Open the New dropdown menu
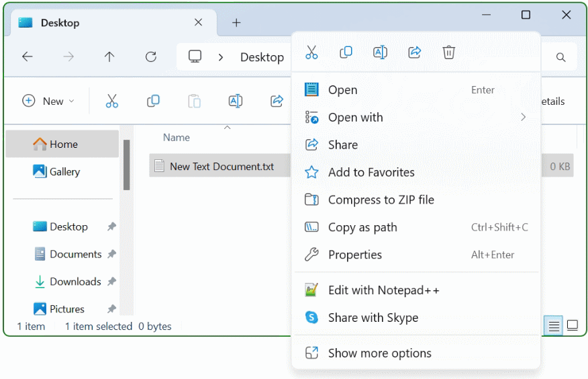This screenshot has height=379, width=588. coord(48,101)
